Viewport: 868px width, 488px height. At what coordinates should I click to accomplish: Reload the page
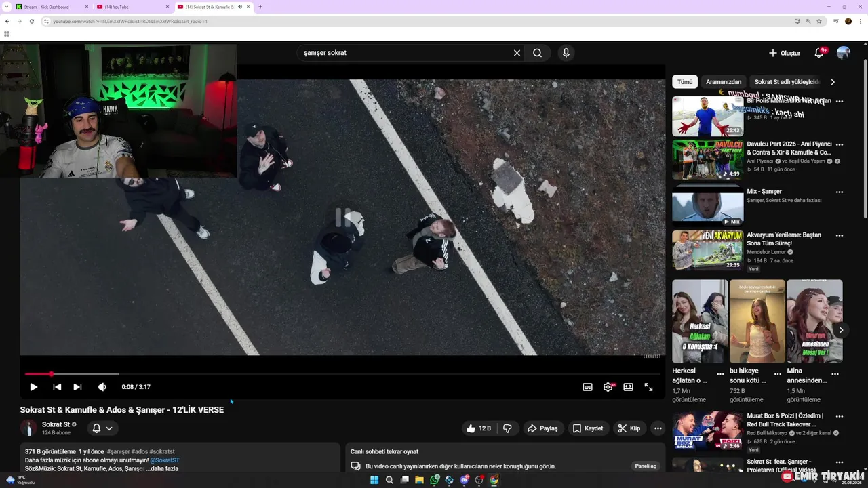tap(31, 21)
